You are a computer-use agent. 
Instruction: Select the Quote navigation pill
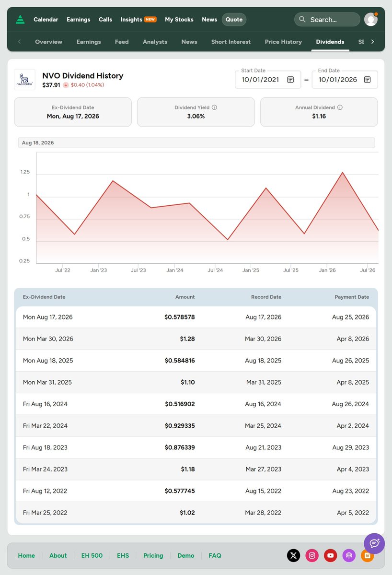234,20
